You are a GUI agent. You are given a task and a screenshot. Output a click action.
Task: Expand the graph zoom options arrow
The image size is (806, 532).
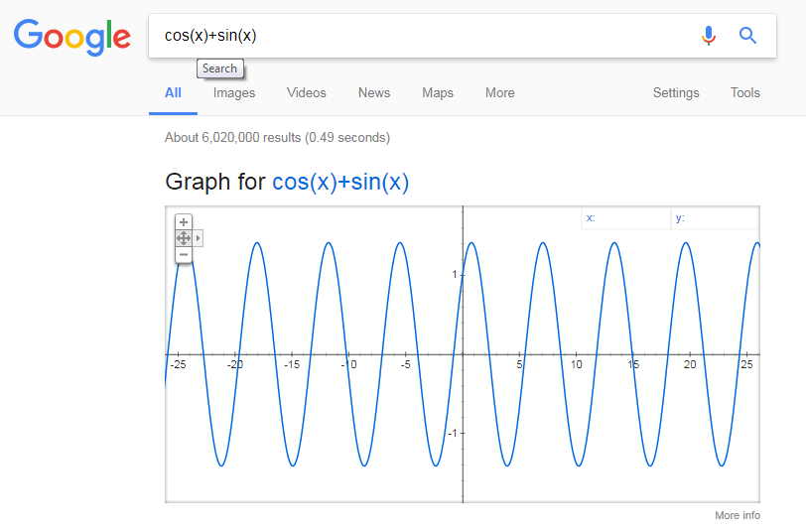point(199,238)
